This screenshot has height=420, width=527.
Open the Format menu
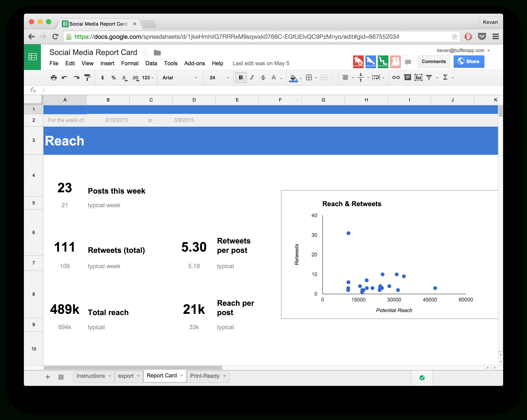129,63
